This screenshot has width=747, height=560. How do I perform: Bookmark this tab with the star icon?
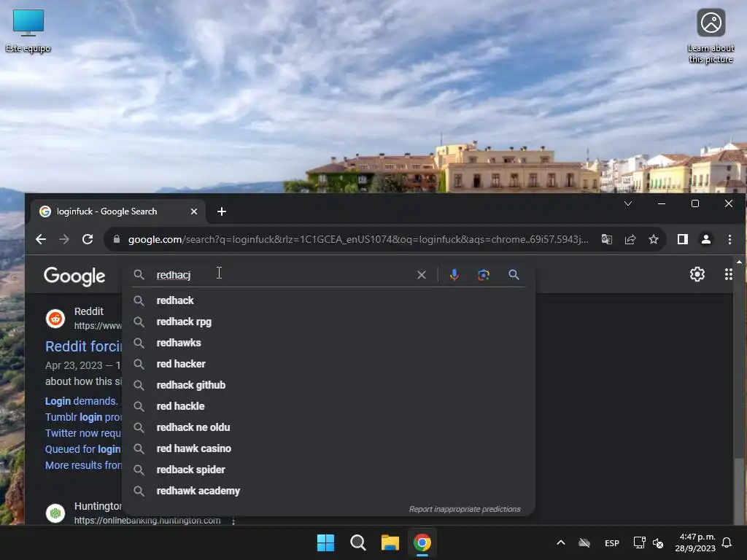[654, 239]
